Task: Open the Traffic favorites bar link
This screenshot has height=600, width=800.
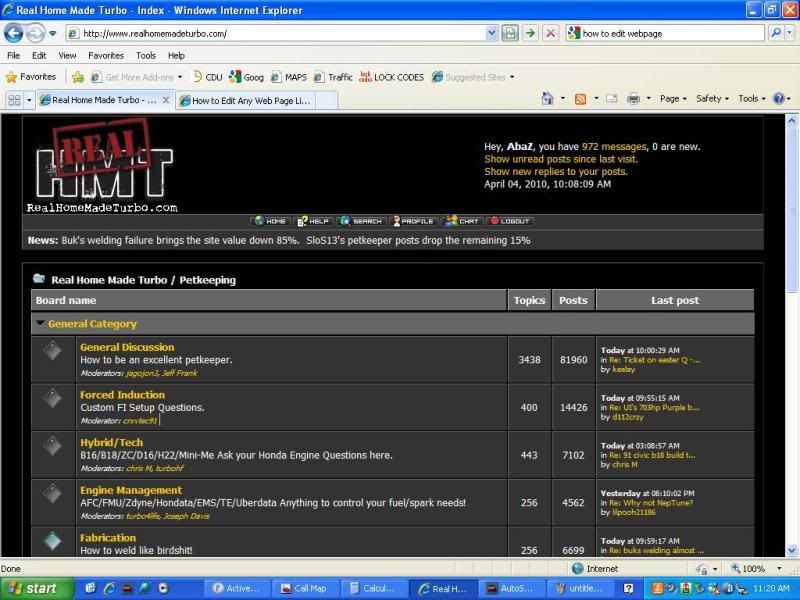Action: 333,77
